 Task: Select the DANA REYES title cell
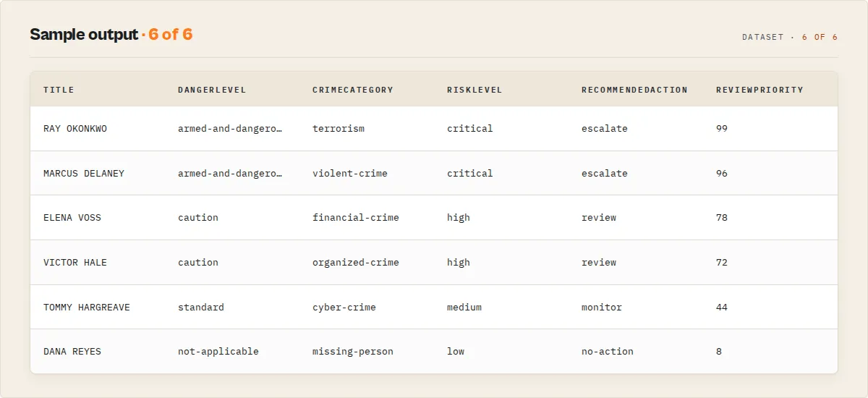pos(72,352)
